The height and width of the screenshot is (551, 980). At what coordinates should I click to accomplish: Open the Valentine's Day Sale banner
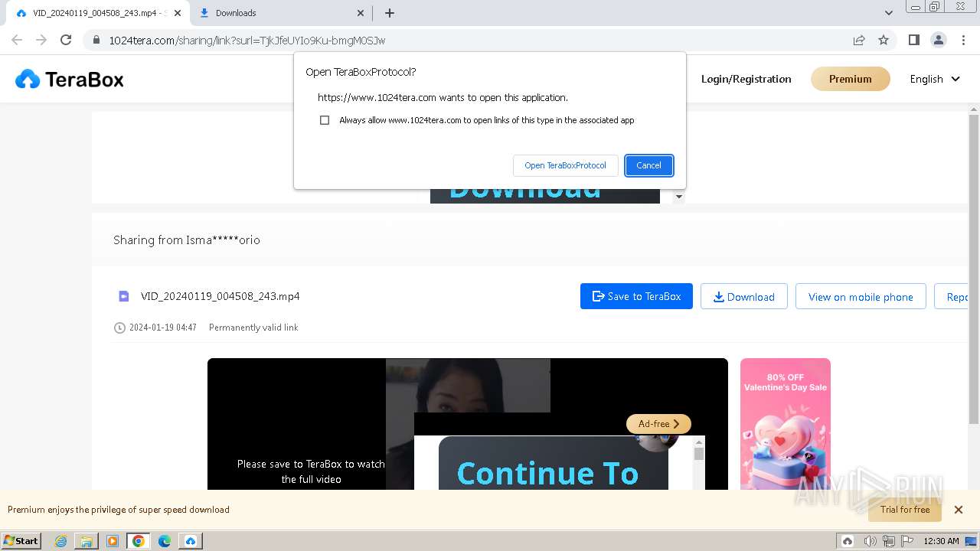coord(785,424)
